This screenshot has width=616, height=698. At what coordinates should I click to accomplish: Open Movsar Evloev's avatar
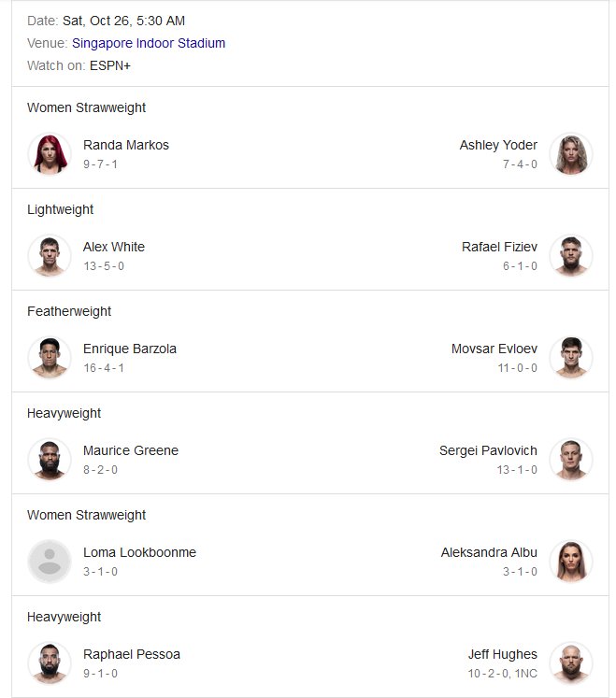570,358
